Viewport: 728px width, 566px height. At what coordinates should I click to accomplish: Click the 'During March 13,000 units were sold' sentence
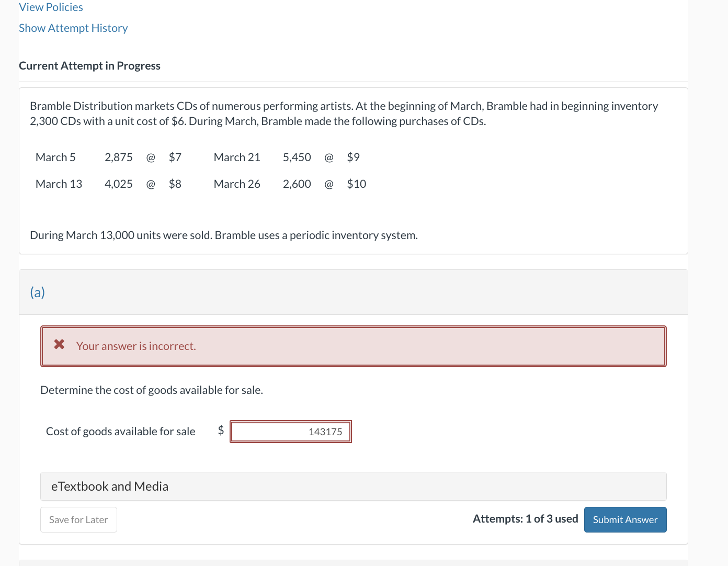point(224,235)
